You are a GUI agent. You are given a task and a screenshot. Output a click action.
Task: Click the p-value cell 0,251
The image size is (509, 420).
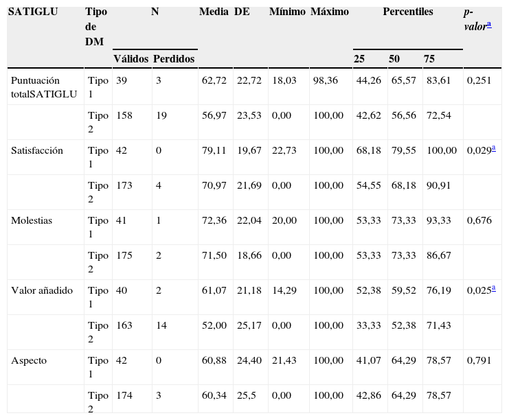(x=479, y=80)
